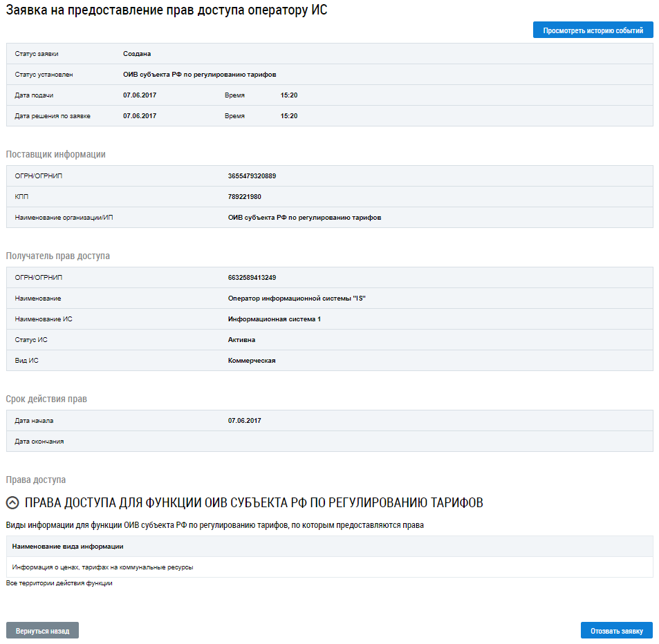Click the Статус ИС value Активна
Screen dimensions: 659x644
(241, 340)
